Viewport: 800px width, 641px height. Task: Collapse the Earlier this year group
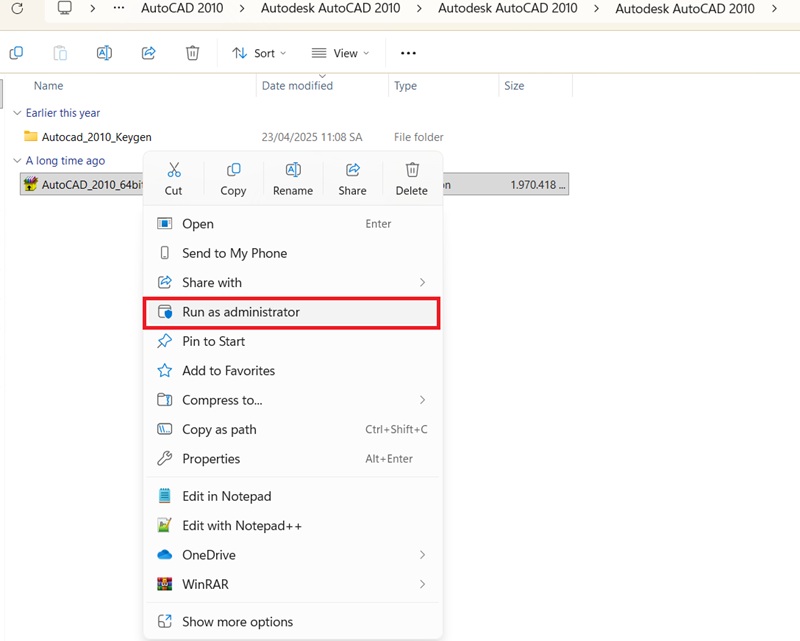17,113
